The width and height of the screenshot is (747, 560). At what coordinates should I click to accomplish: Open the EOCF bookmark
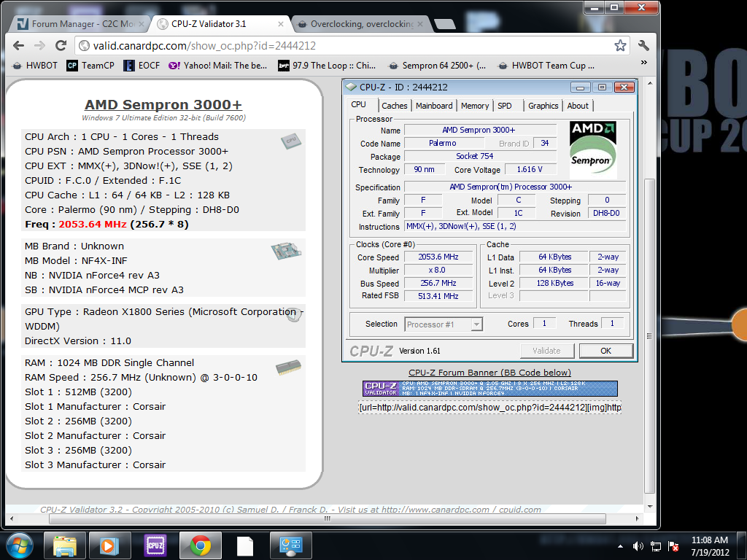pos(142,66)
